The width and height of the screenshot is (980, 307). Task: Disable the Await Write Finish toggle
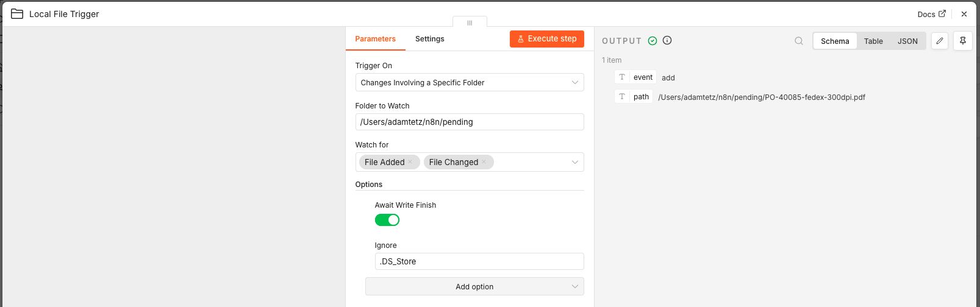coord(387,220)
